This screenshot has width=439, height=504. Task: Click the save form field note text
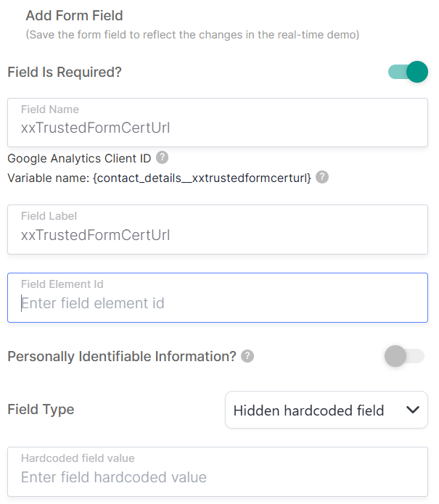click(192, 34)
